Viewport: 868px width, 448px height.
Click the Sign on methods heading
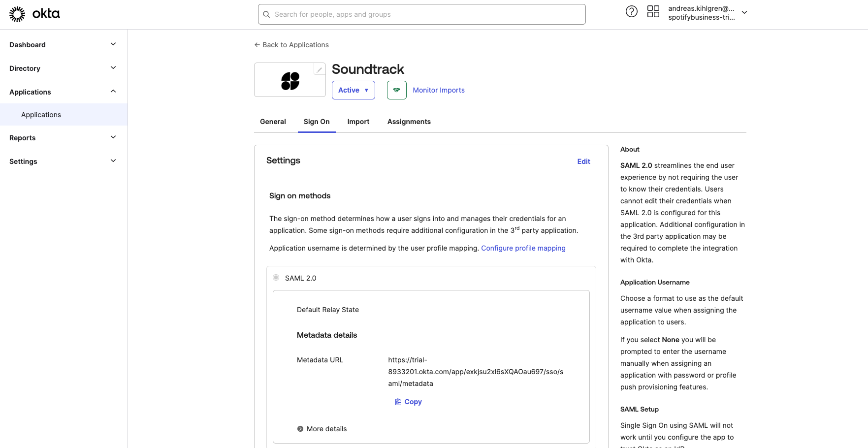click(x=300, y=196)
